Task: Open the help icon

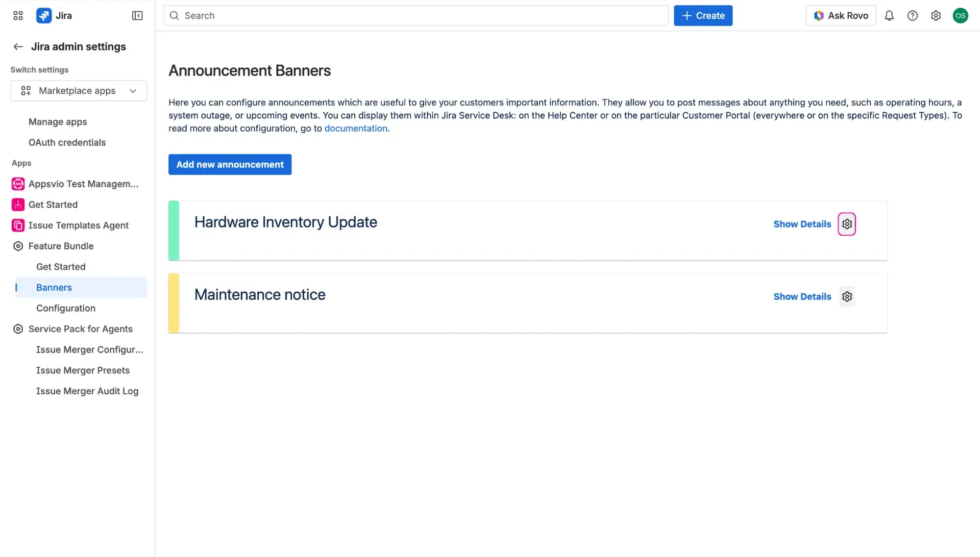Action: [913, 15]
